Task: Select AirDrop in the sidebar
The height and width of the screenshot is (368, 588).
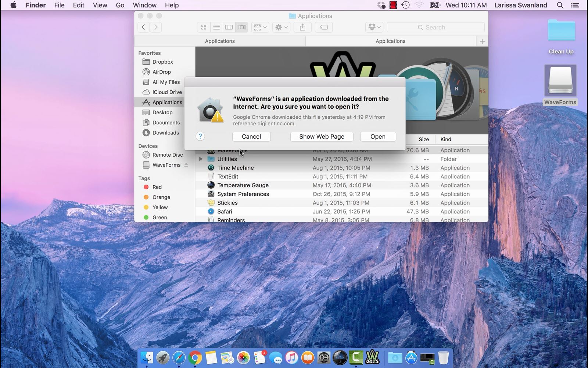Action: pos(165,72)
